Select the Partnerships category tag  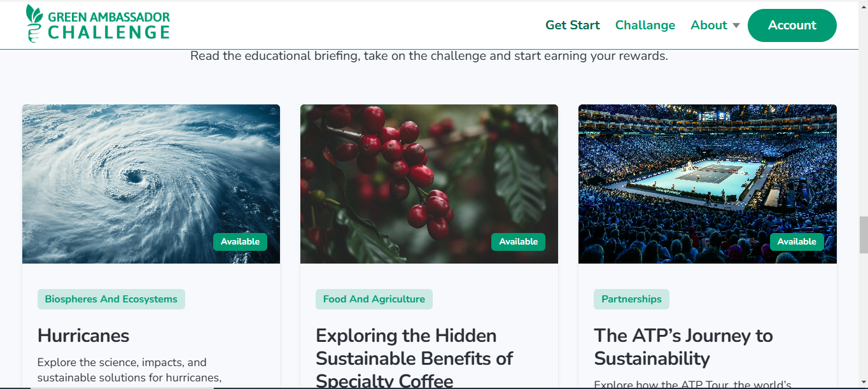(x=631, y=299)
